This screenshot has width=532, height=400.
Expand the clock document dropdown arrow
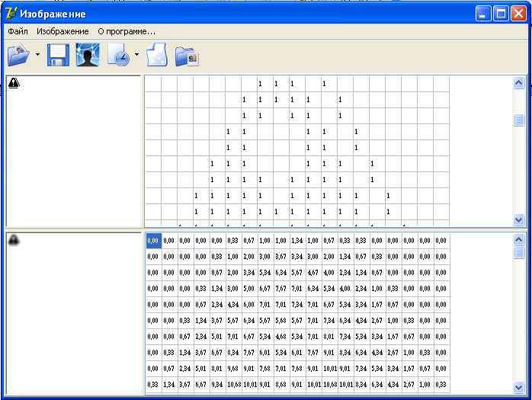[x=136, y=54]
